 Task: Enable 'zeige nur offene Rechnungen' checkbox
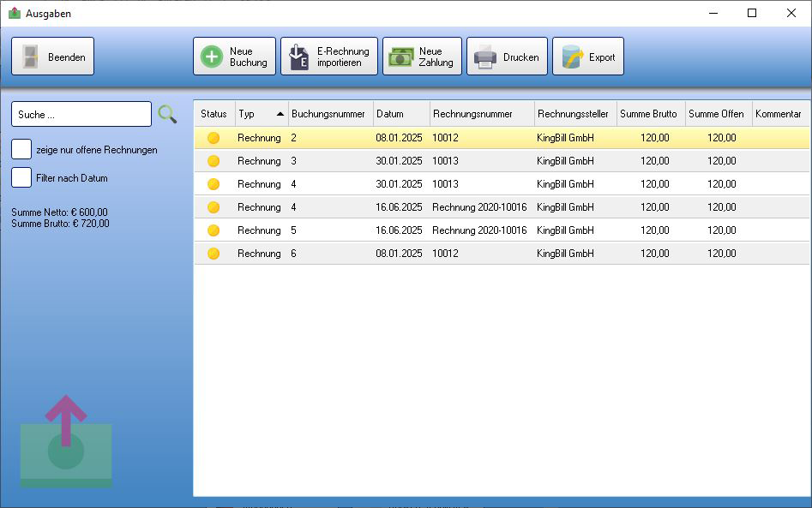pyautogui.click(x=21, y=150)
